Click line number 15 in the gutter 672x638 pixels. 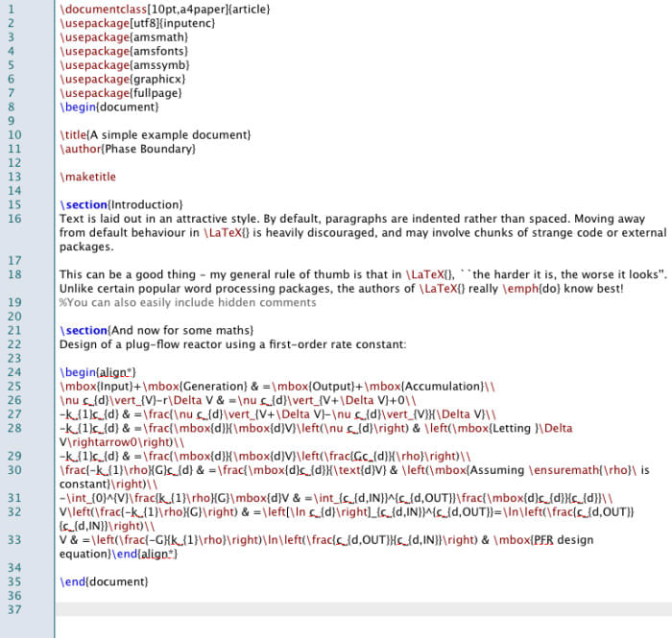(x=14, y=204)
